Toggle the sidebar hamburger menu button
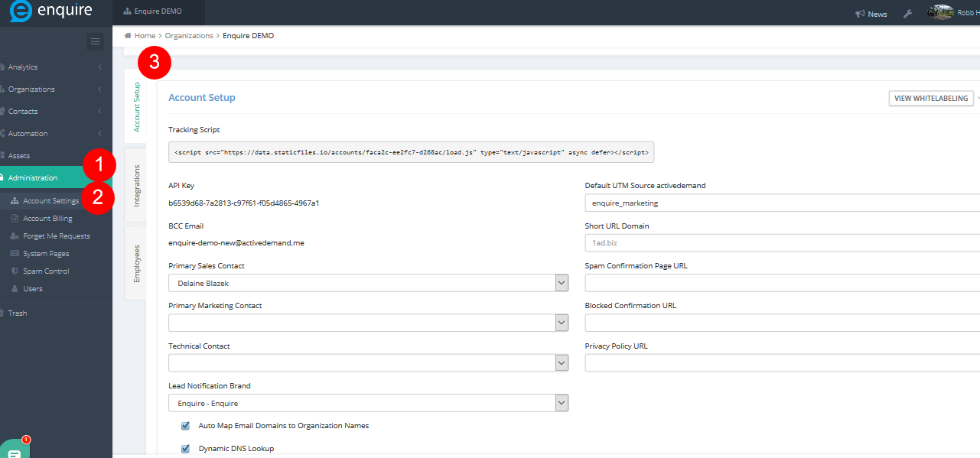 pos(96,41)
